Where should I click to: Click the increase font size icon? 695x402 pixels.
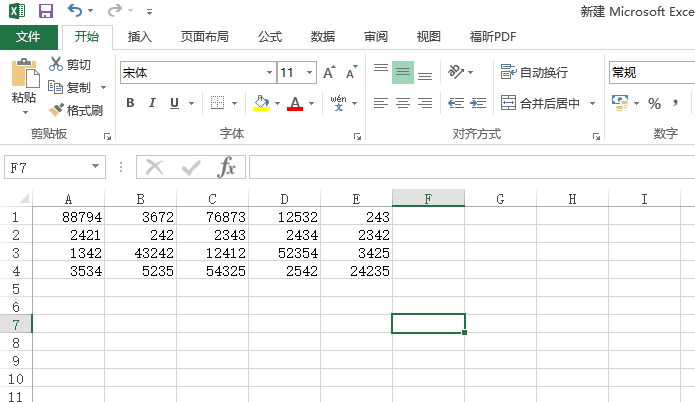point(329,73)
